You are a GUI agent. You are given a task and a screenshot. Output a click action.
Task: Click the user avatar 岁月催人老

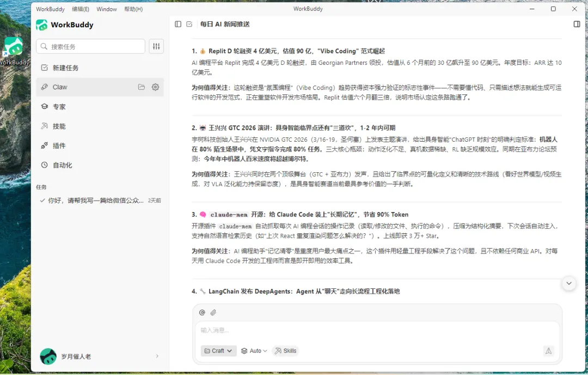coord(48,356)
